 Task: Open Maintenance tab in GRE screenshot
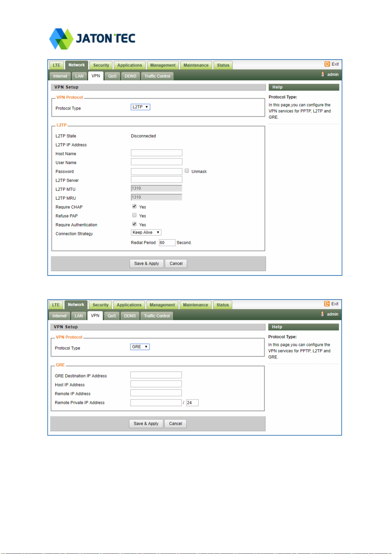pos(195,305)
